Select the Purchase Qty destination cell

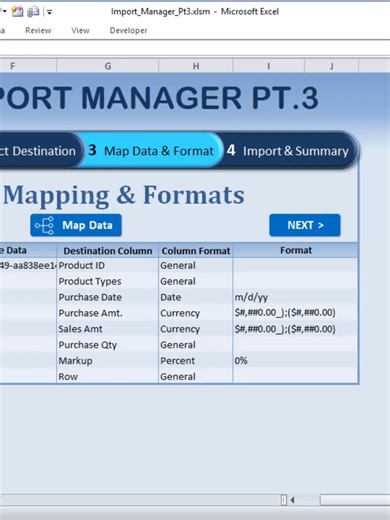coord(108,345)
